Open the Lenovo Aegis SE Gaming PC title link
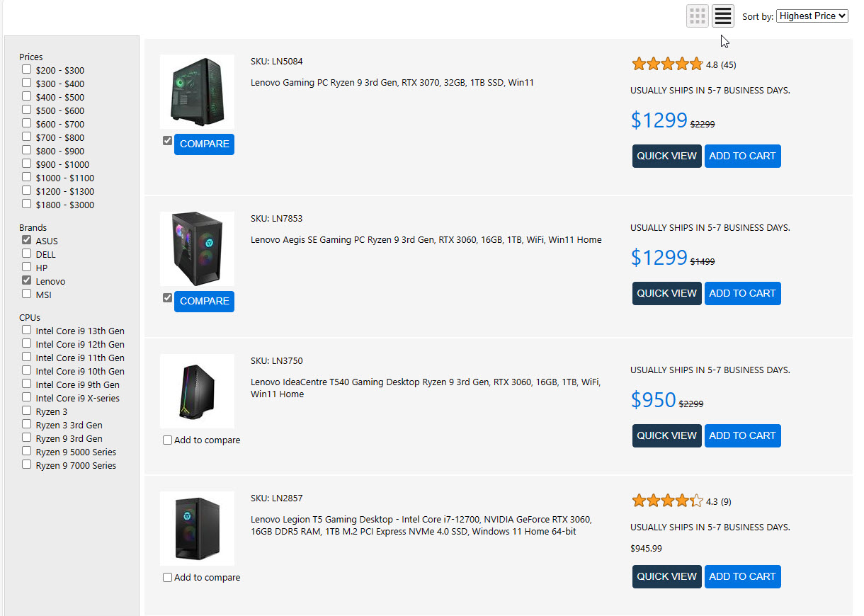This screenshot has height=616, width=864. pos(426,240)
